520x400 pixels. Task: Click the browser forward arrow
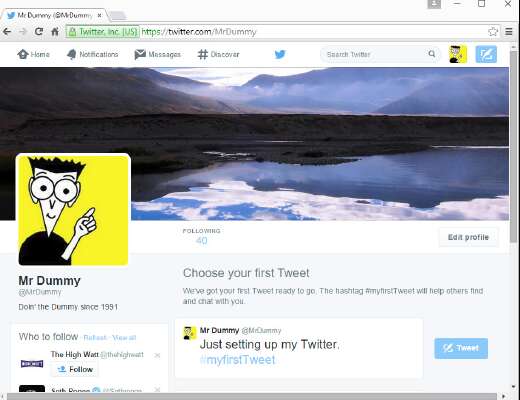[23, 32]
